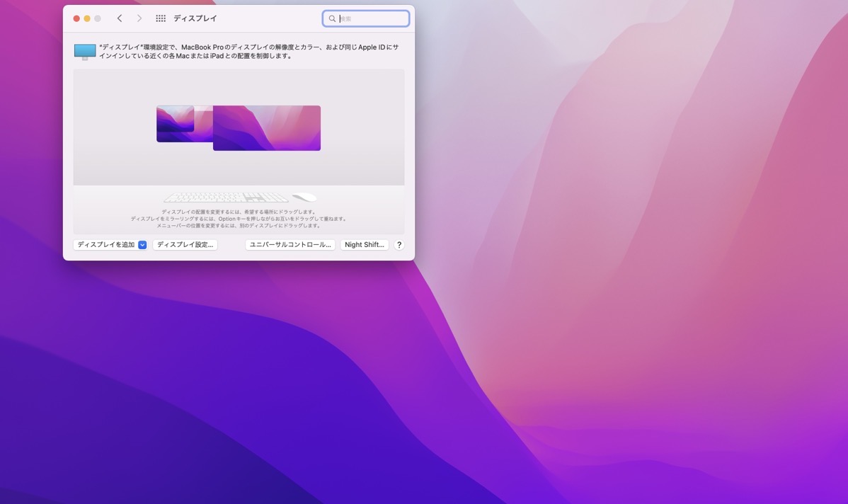This screenshot has width=848, height=504.
Task: Close the ディスプレイ window with red button
Action: (76, 18)
